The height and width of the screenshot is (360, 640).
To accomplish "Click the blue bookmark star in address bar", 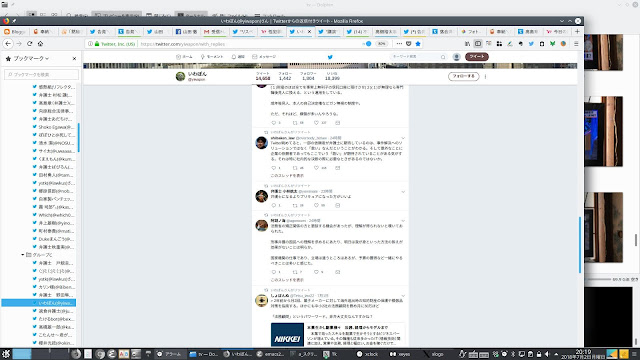I will (418, 44).
